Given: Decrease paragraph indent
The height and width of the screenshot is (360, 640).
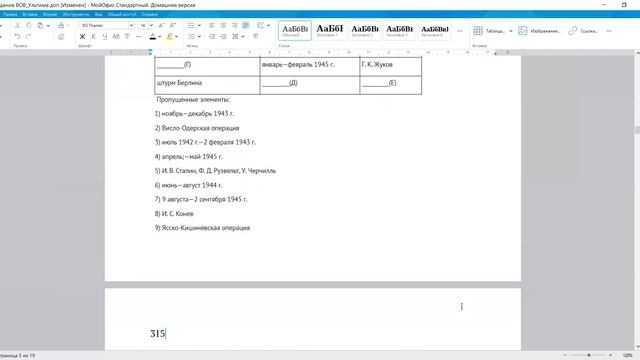Looking at the screenshot, I should (212, 37).
